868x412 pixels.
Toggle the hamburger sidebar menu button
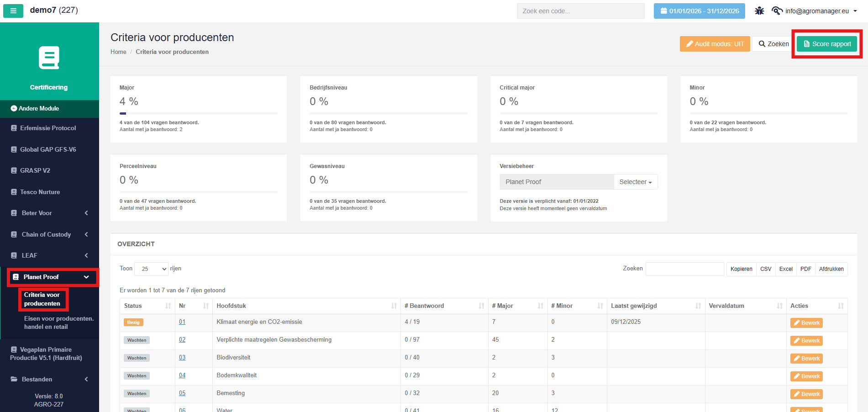point(13,11)
